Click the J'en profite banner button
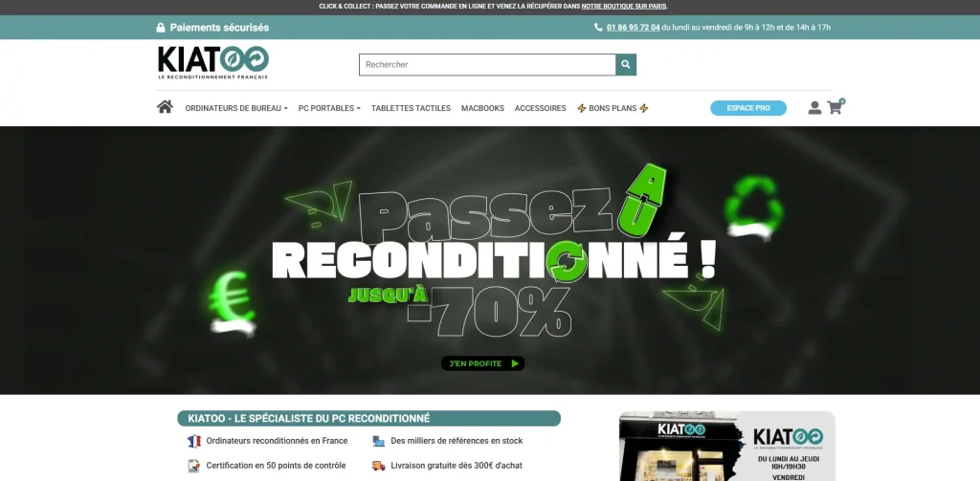The image size is (980, 481). 483,363
